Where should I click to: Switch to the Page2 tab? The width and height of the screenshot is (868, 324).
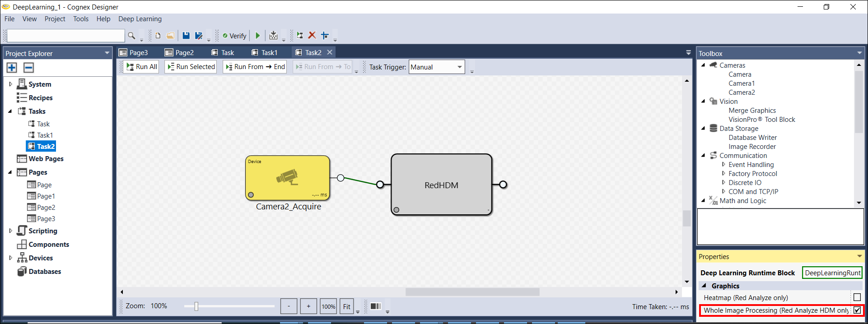(x=179, y=52)
